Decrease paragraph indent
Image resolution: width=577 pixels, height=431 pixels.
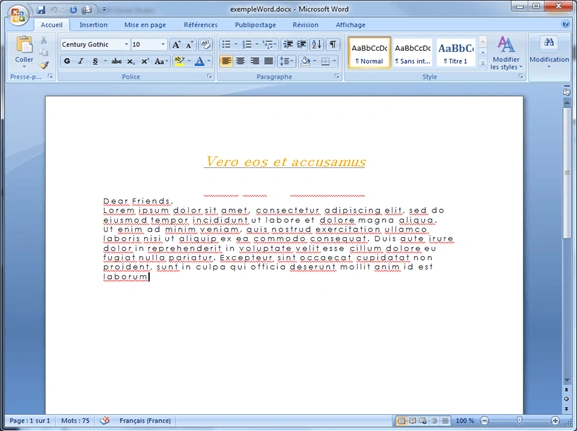(288, 45)
